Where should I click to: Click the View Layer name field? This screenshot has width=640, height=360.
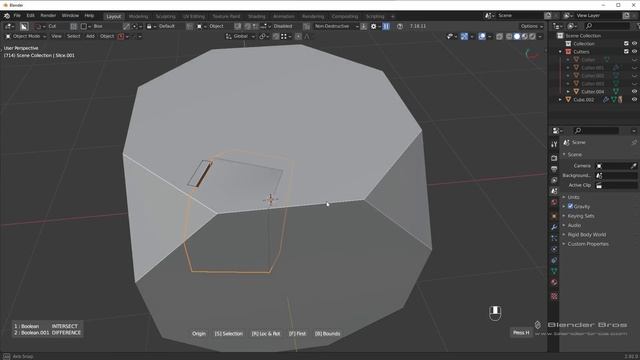click(x=598, y=16)
